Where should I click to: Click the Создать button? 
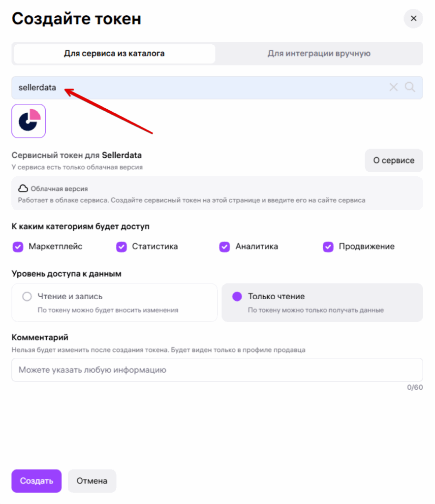36,481
